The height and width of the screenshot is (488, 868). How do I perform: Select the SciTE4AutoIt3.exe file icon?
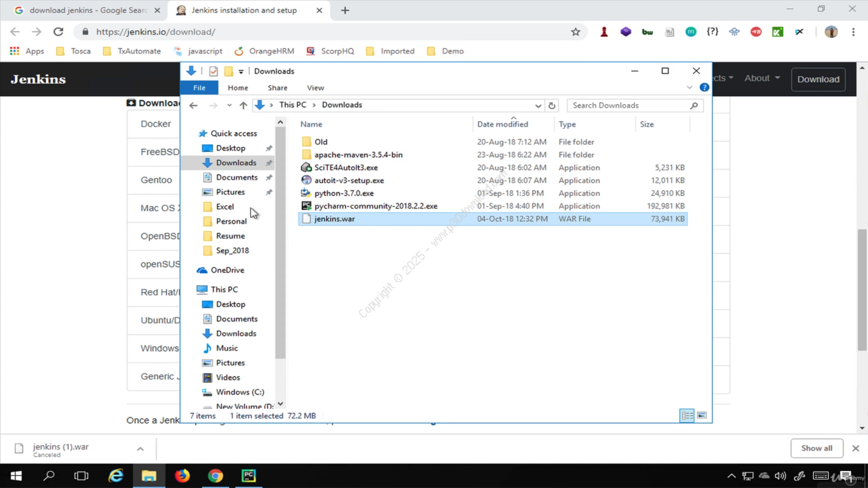click(307, 167)
